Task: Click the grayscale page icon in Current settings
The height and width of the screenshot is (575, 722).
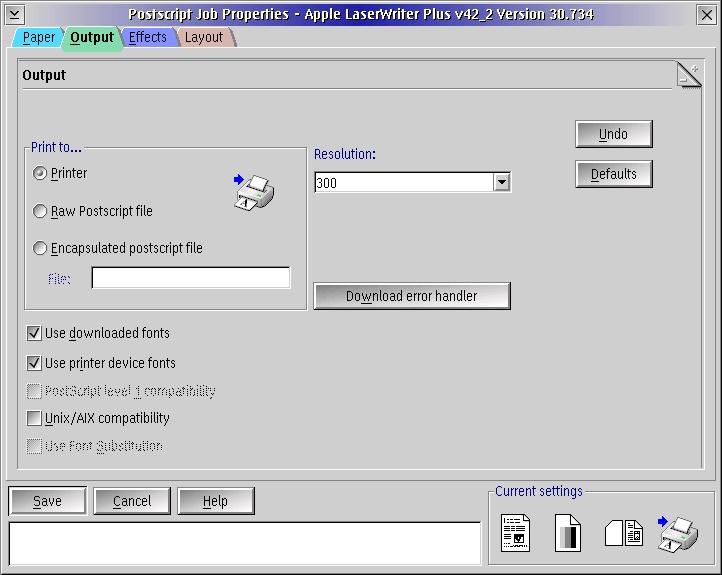Action: click(x=568, y=533)
